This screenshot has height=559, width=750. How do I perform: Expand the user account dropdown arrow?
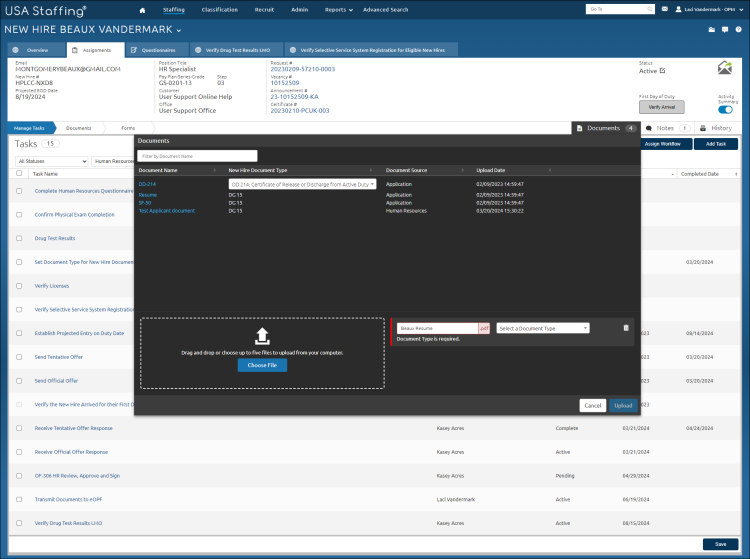741,10
